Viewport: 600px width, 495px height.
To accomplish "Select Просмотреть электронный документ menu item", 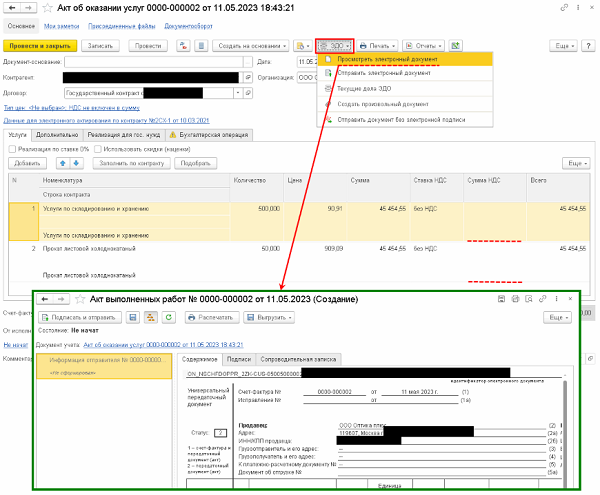I will point(395,59).
